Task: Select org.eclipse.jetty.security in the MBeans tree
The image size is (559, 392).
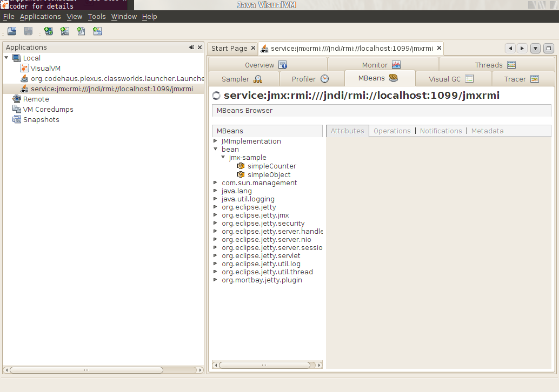Action: click(263, 223)
